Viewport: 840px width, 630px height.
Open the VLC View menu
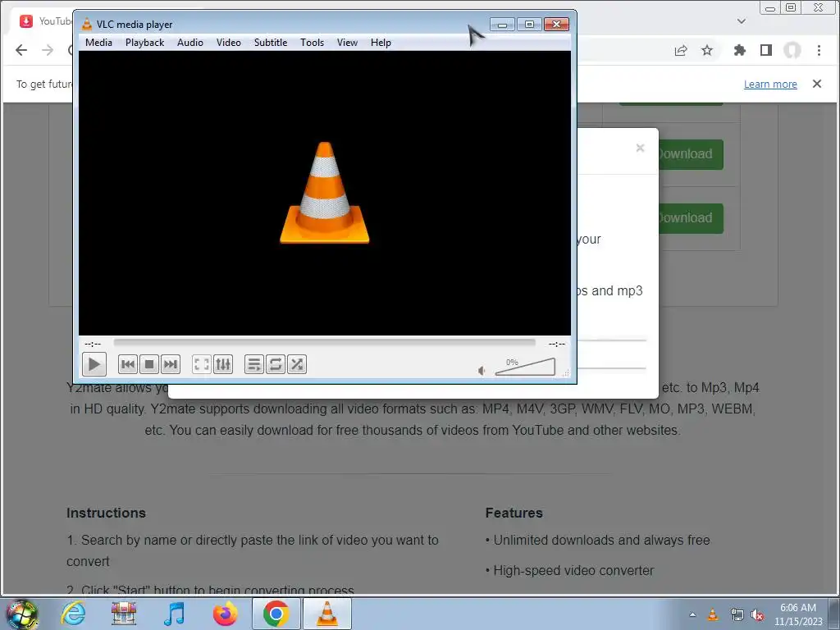[347, 43]
